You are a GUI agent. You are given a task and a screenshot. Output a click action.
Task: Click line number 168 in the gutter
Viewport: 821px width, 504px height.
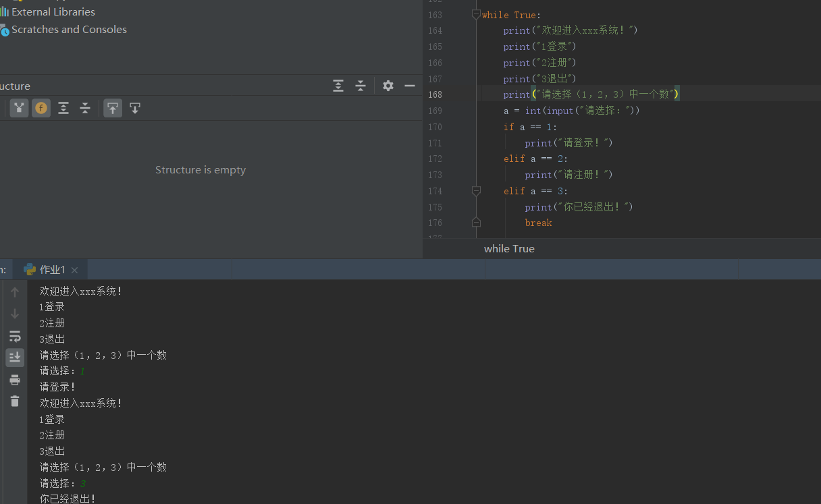(435, 94)
